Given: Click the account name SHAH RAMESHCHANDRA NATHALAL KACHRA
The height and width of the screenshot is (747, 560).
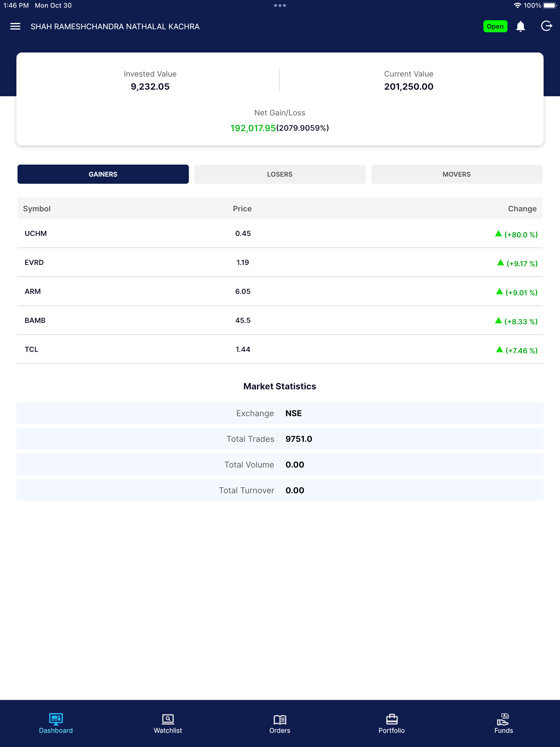Looking at the screenshot, I should [115, 26].
